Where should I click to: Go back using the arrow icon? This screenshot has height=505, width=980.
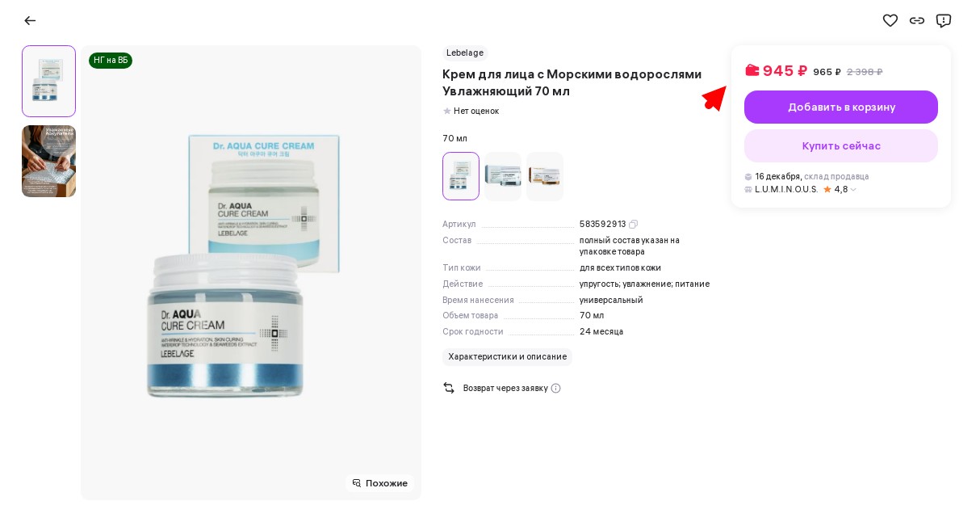tap(30, 20)
